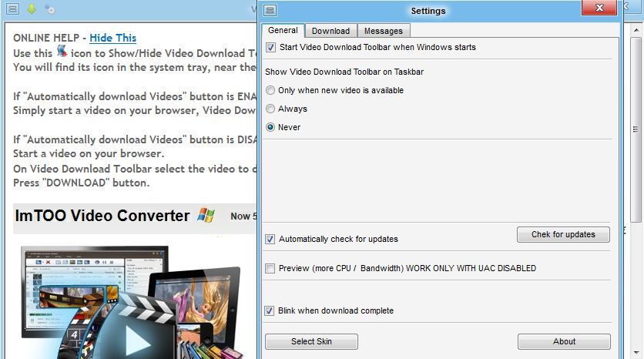Click 'Press "DOWNLOAD" button.' help line
The height and width of the screenshot is (359, 644).
(x=82, y=183)
